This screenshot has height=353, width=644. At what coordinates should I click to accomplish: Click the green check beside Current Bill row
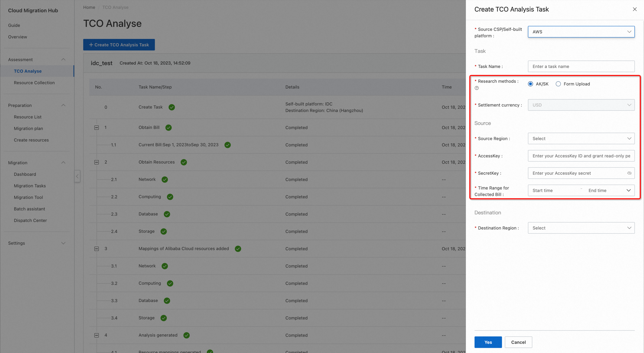pos(227,145)
